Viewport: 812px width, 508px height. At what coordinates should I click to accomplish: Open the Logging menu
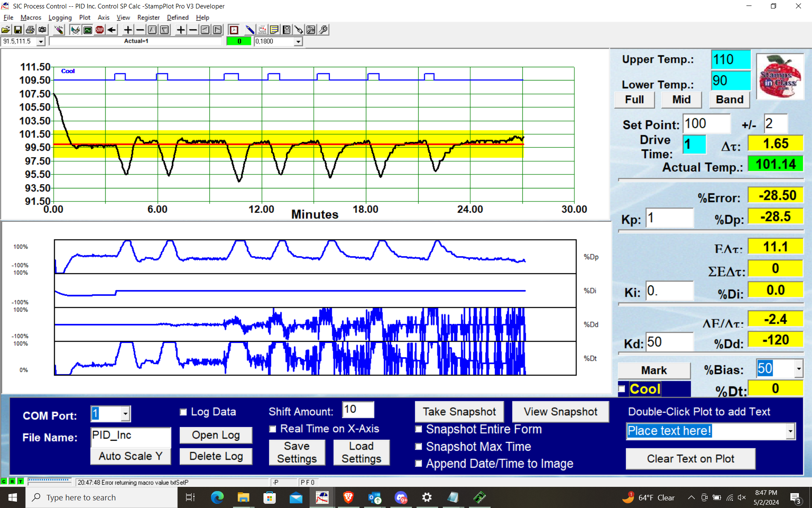[60, 17]
